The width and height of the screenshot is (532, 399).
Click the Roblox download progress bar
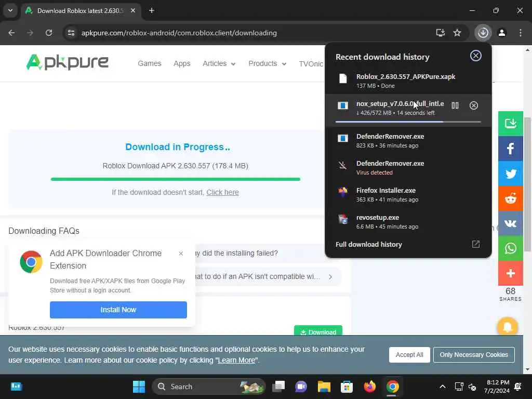176,179
